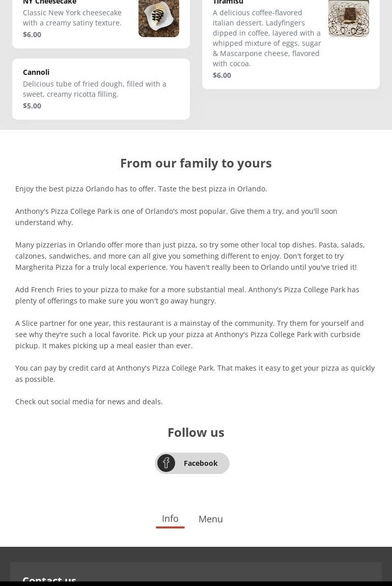392x586 pixels.
Task: Click the Tiramisu $6.00 price
Action: (222, 75)
